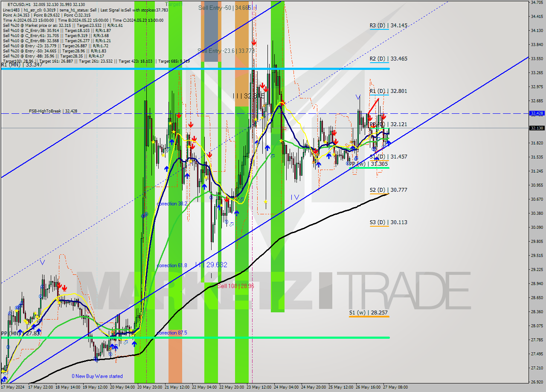Select the 'S1 (D) | 31.457' pivot label

click(x=388, y=157)
